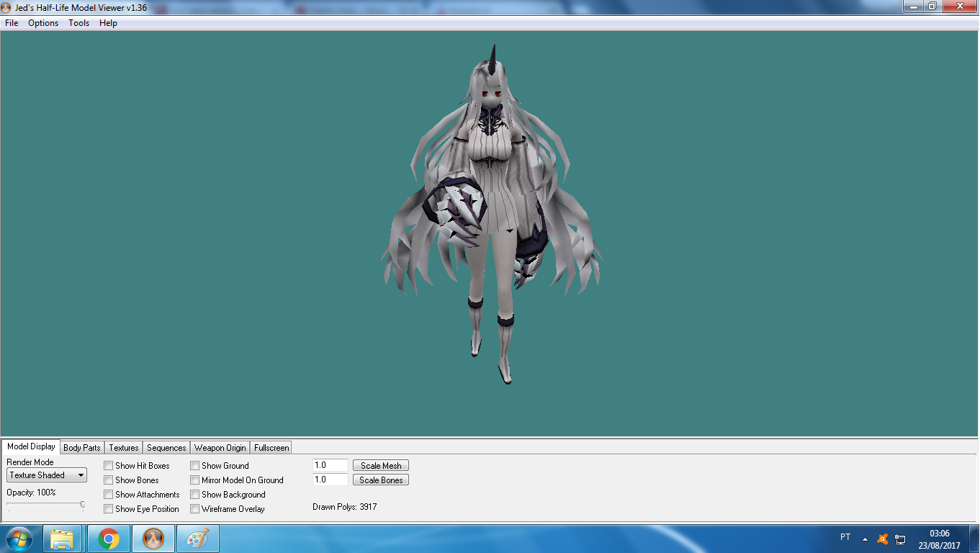The height and width of the screenshot is (553, 980).
Task: Switch to the Model Display tab
Action: 31,446
